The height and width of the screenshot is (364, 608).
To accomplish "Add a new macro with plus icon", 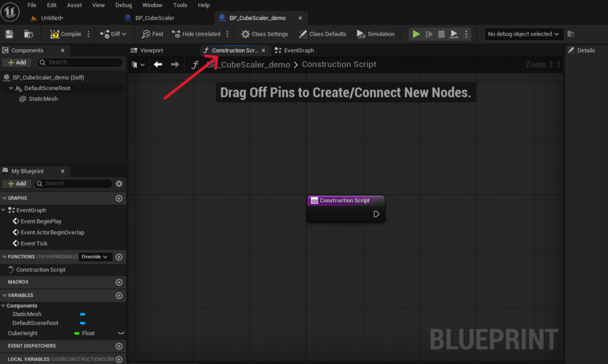I will [119, 282].
